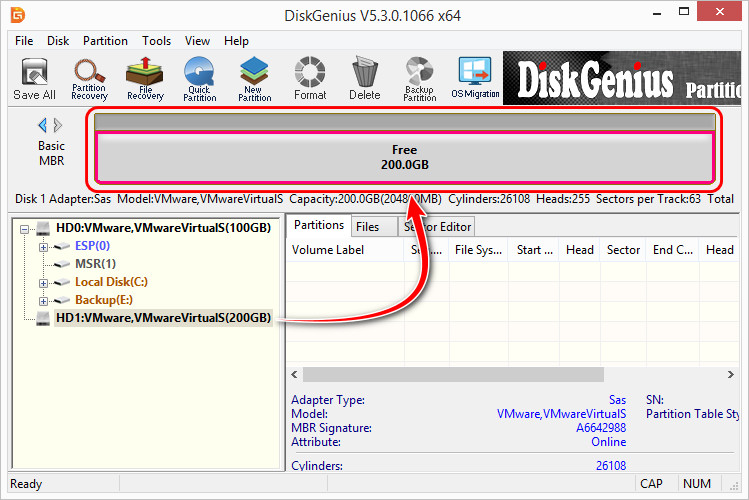Click the Backup(E:) partition icon

(x=62, y=300)
